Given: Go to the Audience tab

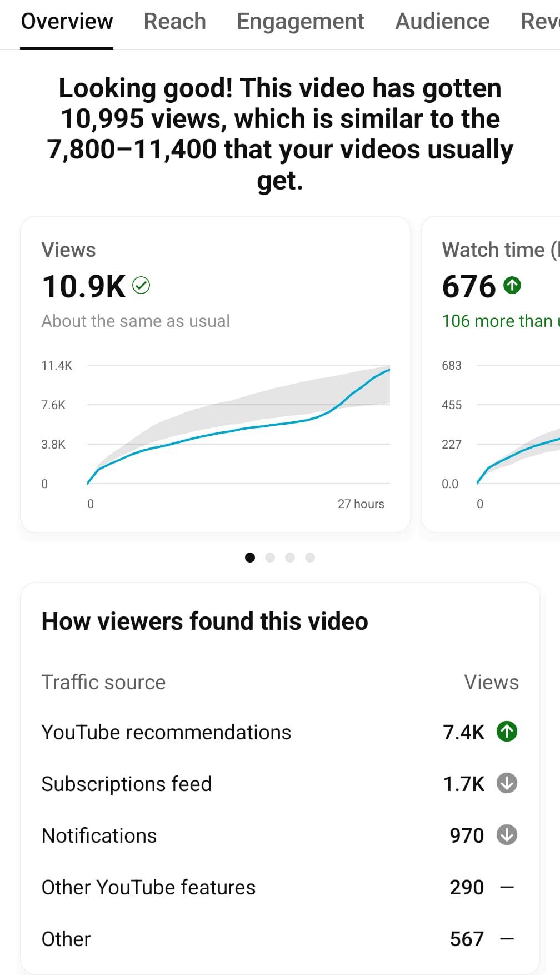Looking at the screenshot, I should coord(442,22).
